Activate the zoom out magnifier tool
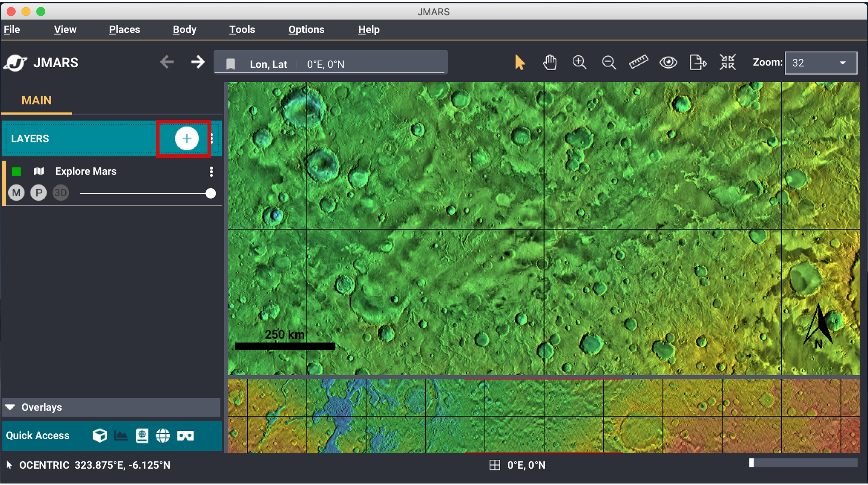Viewport: 868px width, 485px height. 609,62
